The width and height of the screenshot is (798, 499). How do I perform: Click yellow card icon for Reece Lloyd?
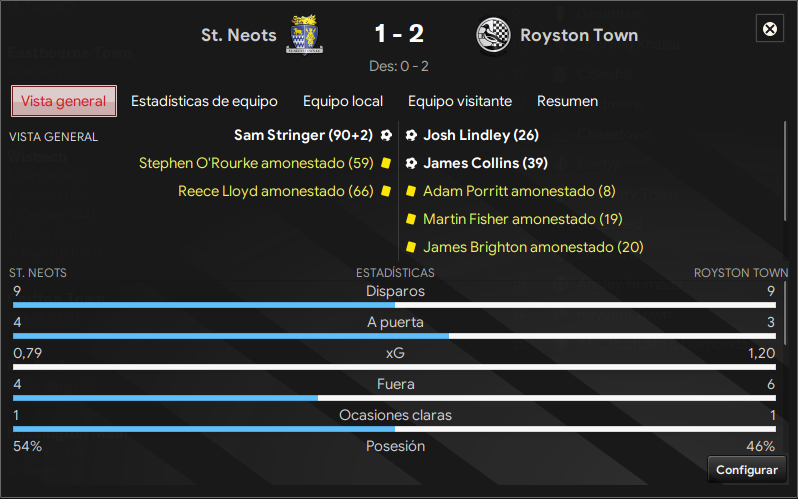386,191
